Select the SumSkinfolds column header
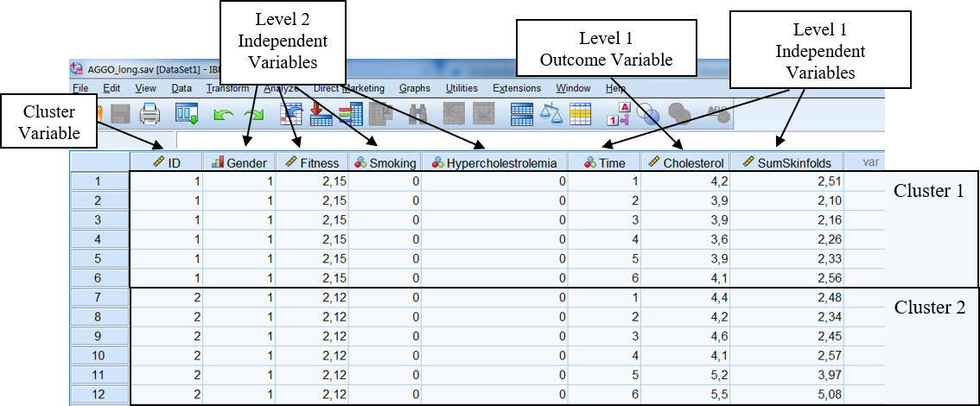Image resolution: width=980 pixels, height=406 pixels. click(x=786, y=163)
